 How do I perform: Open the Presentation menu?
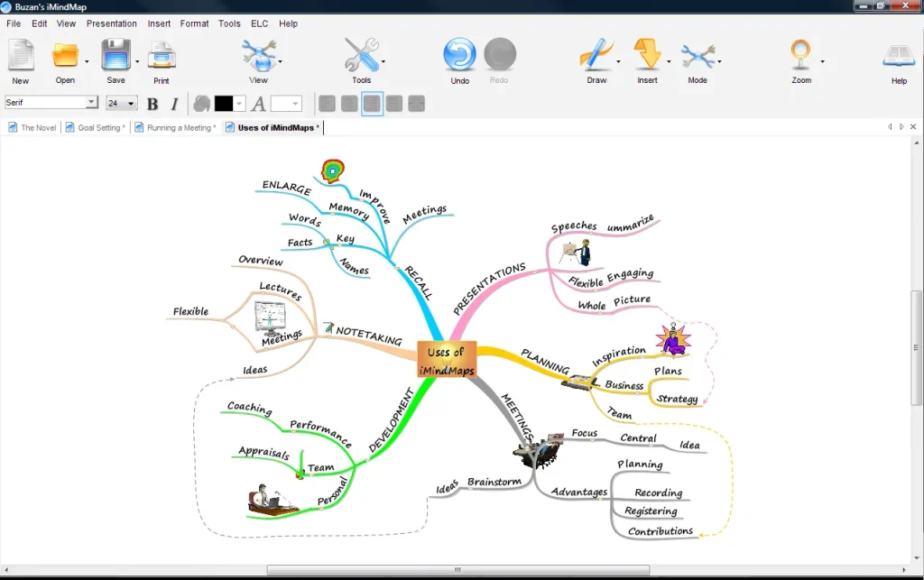click(111, 23)
